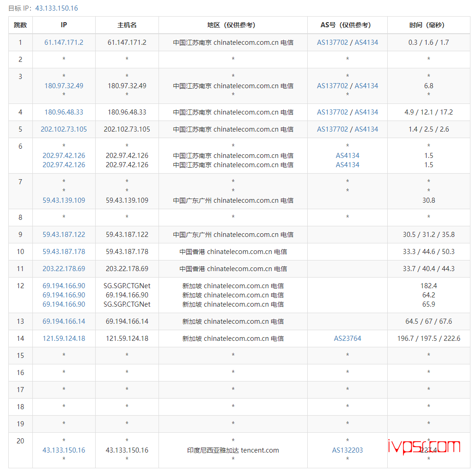Screen dimensions: 476x472
Task: Select hostname text 61.147.171.2 in 主机名 column
Action: (127, 42)
